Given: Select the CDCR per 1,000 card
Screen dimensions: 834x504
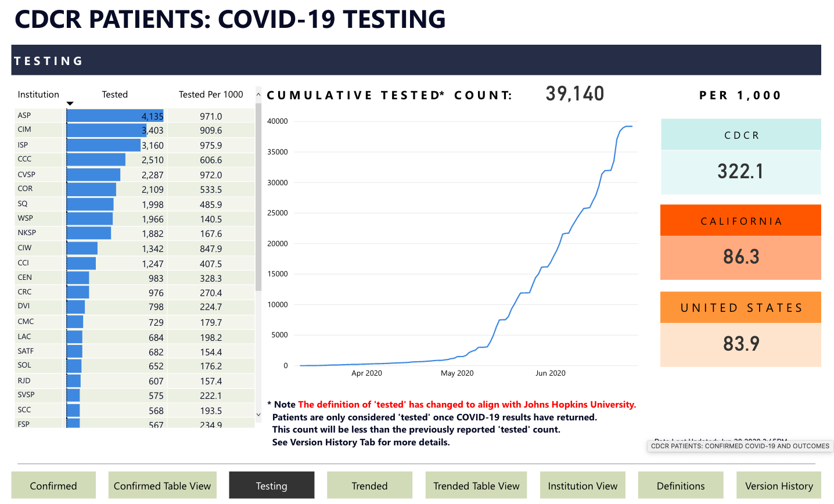Looking at the screenshot, I should pos(740,157).
